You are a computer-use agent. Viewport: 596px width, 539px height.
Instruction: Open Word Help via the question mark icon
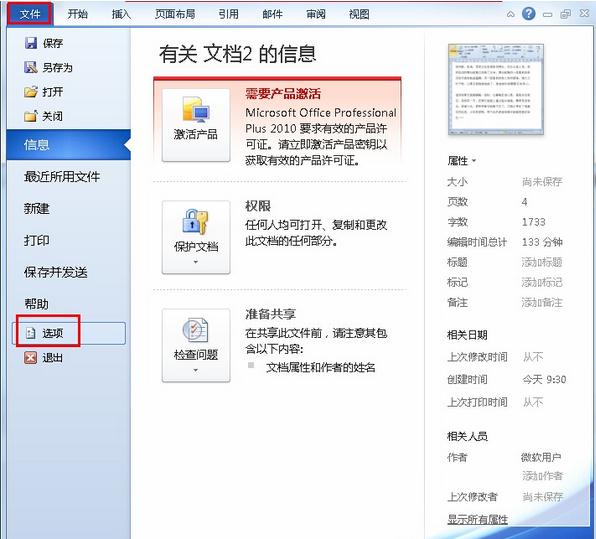coord(528,14)
